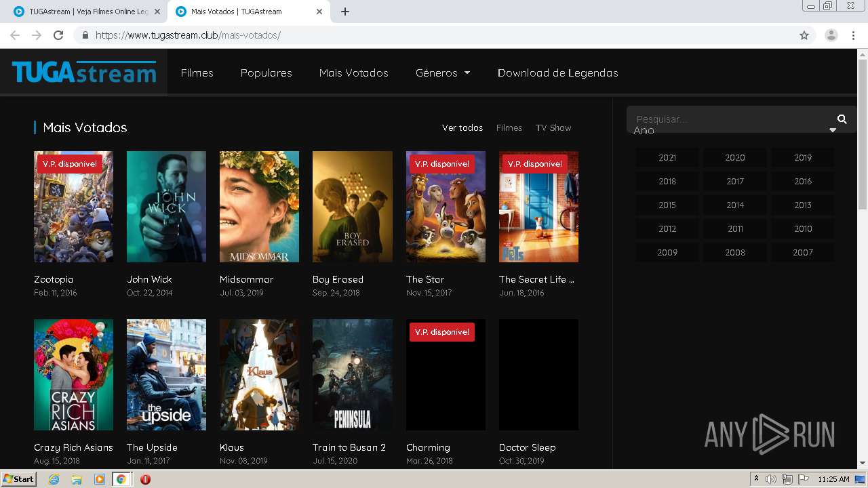Open The Star poster

(446, 207)
